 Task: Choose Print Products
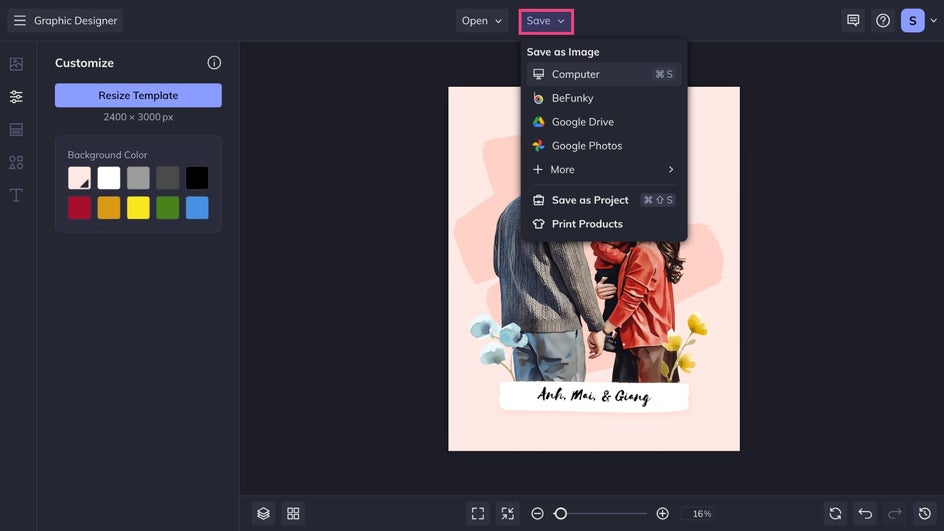603,224
